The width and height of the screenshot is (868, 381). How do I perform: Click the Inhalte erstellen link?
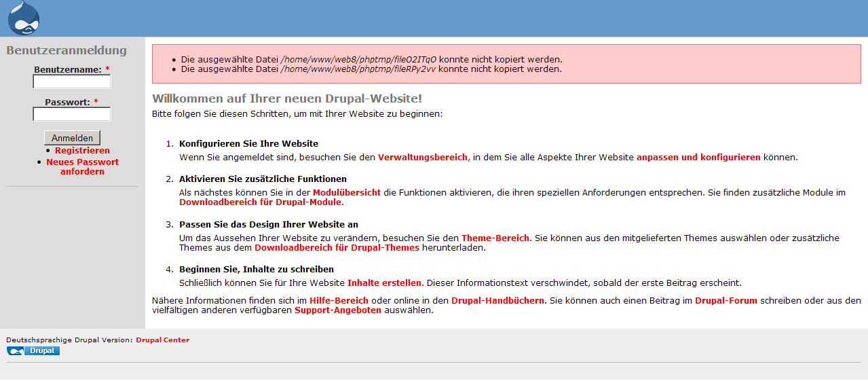tap(384, 283)
